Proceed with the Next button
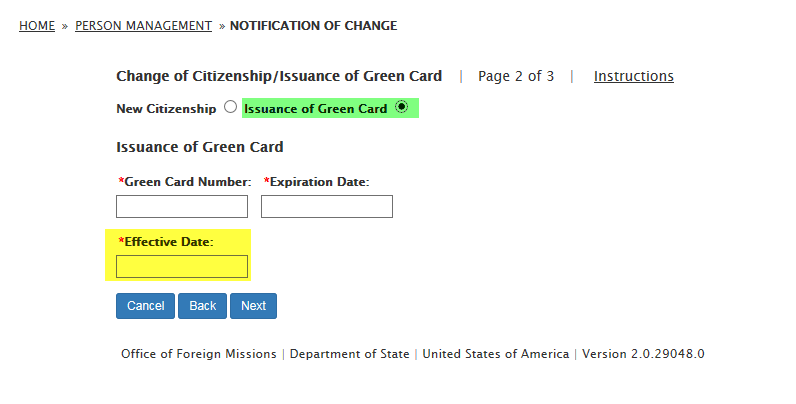Image resolution: width=796 pixels, height=404 pixels. click(x=253, y=306)
